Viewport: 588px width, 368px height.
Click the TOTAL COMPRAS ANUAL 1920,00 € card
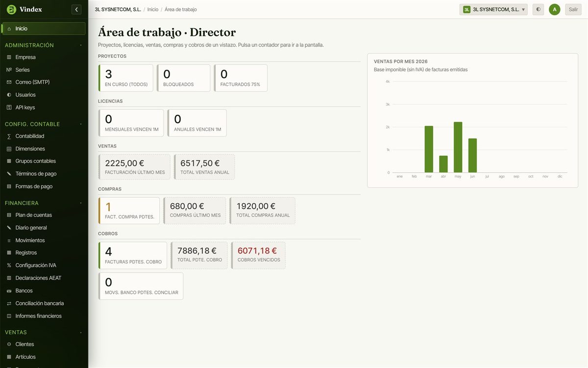tap(262, 210)
